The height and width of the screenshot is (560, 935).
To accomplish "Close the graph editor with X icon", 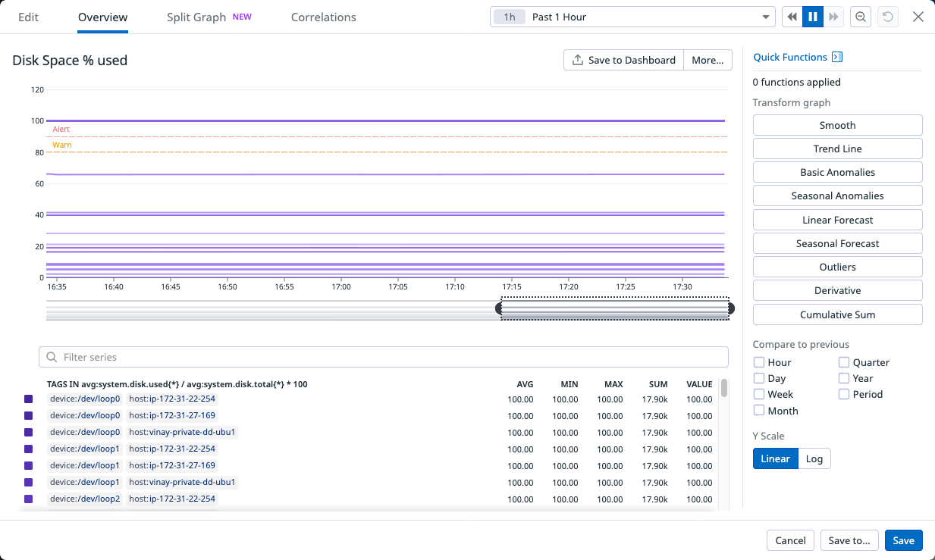I will (918, 17).
